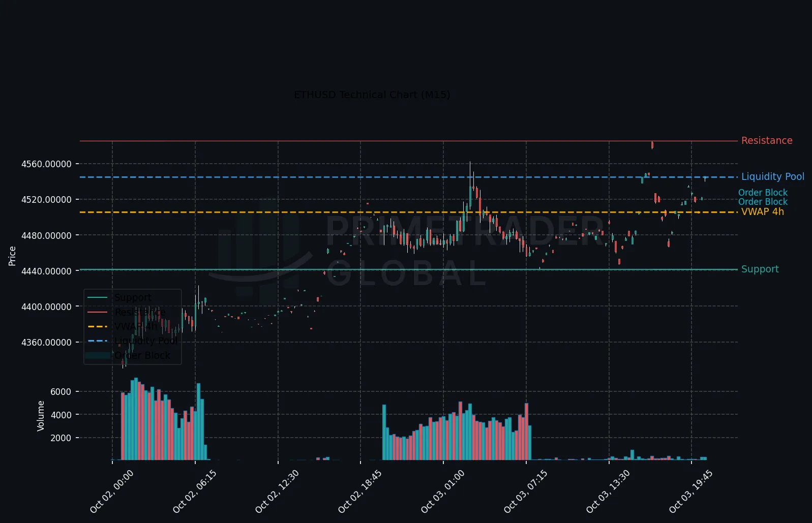Image resolution: width=812 pixels, height=523 pixels.
Task: Click the Oct 03, 07:15 time label
Action: tap(526, 491)
